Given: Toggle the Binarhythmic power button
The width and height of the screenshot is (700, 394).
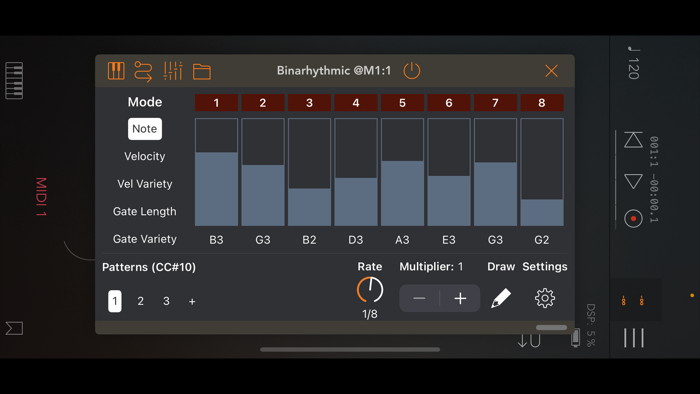Looking at the screenshot, I should click(x=412, y=71).
